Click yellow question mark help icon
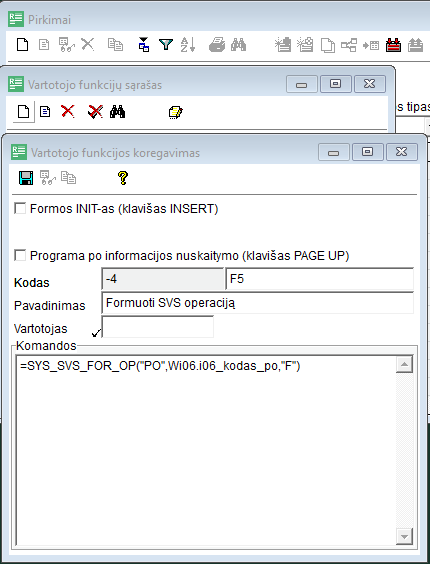This screenshot has height=564, width=430. (123, 178)
